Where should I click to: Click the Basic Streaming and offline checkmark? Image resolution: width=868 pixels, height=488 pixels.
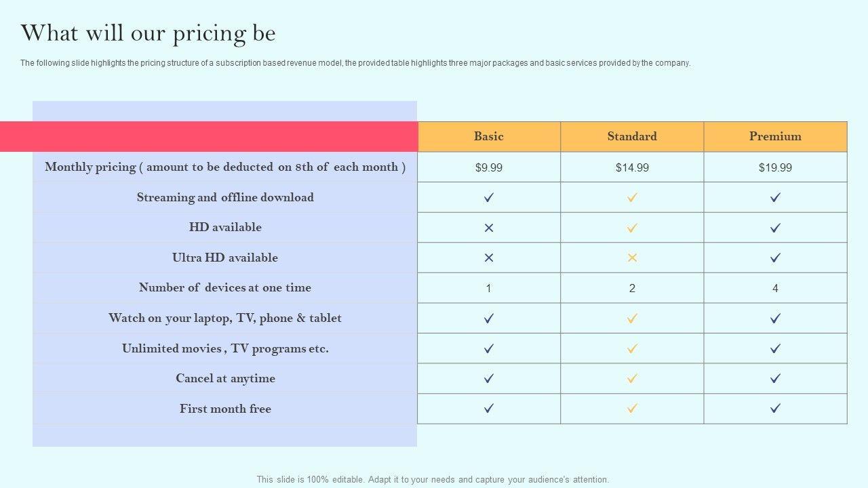(489, 197)
